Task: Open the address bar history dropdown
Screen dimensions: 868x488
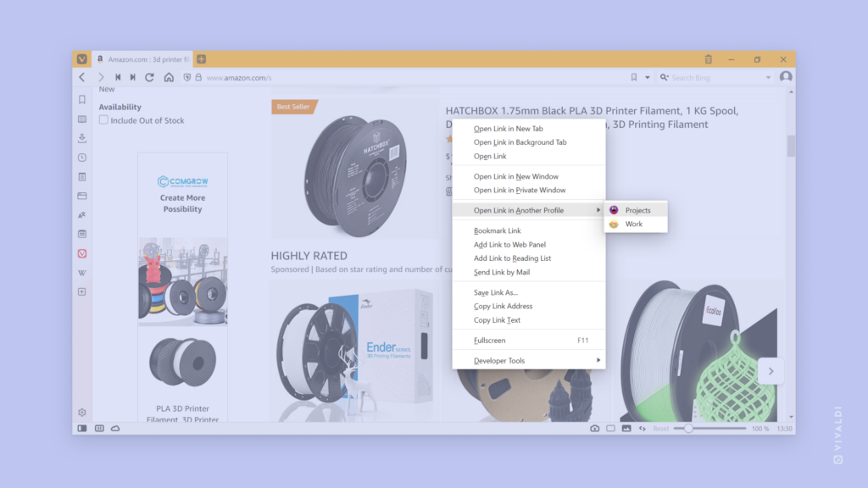Action: tap(647, 77)
